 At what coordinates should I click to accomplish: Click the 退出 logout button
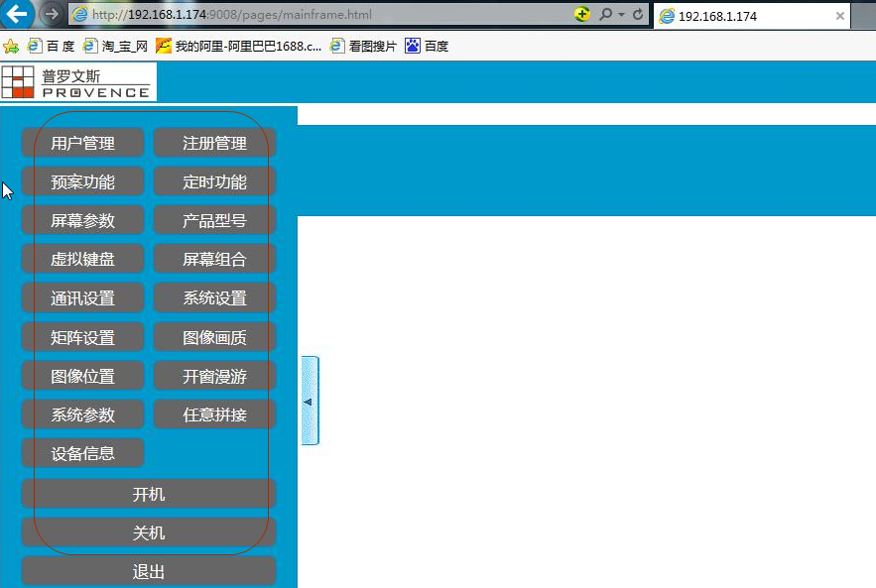149,571
